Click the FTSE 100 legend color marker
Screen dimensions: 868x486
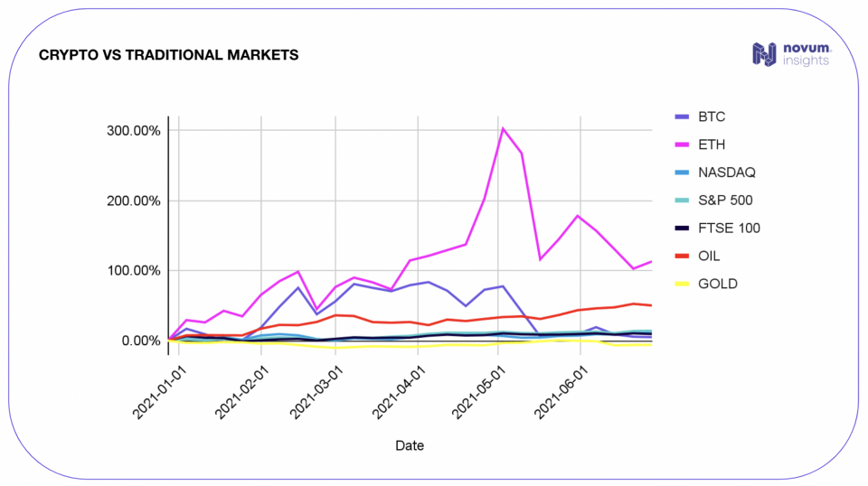683,229
